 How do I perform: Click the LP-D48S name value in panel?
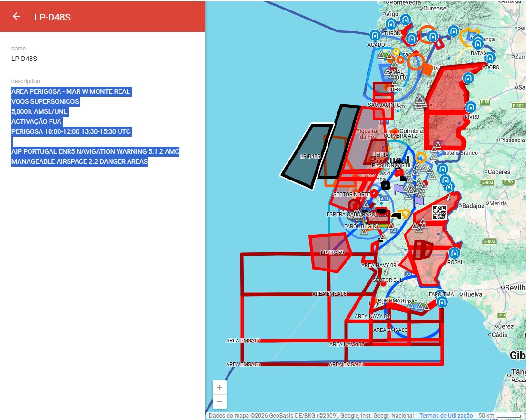point(24,59)
